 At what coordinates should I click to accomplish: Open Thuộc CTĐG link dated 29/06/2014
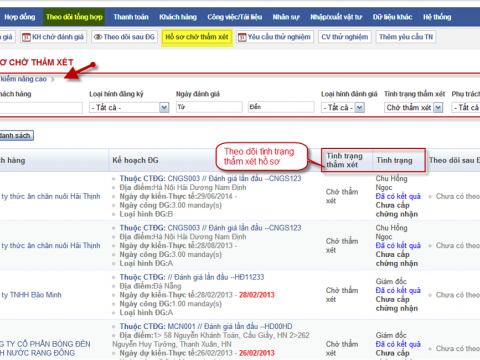[210, 178]
